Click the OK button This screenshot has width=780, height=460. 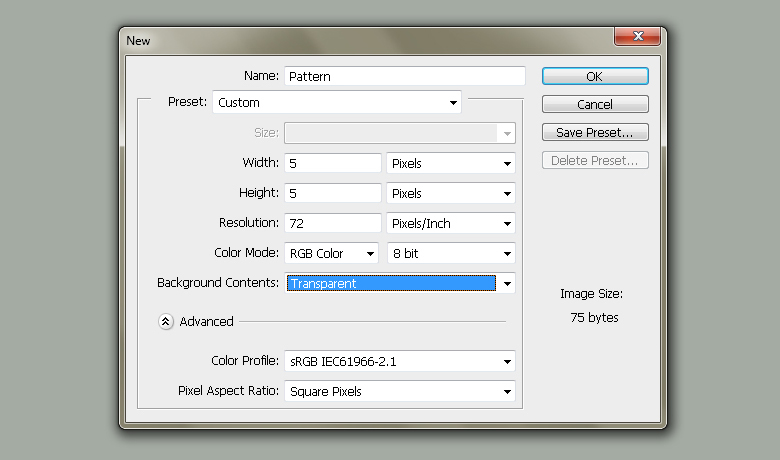[x=595, y=76]
